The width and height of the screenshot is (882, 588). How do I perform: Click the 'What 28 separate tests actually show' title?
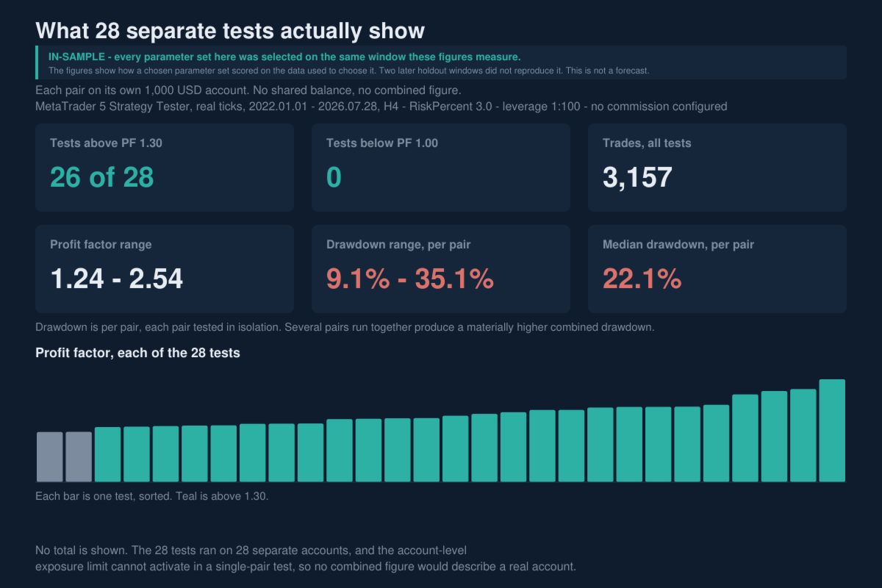tap(230, 30)
